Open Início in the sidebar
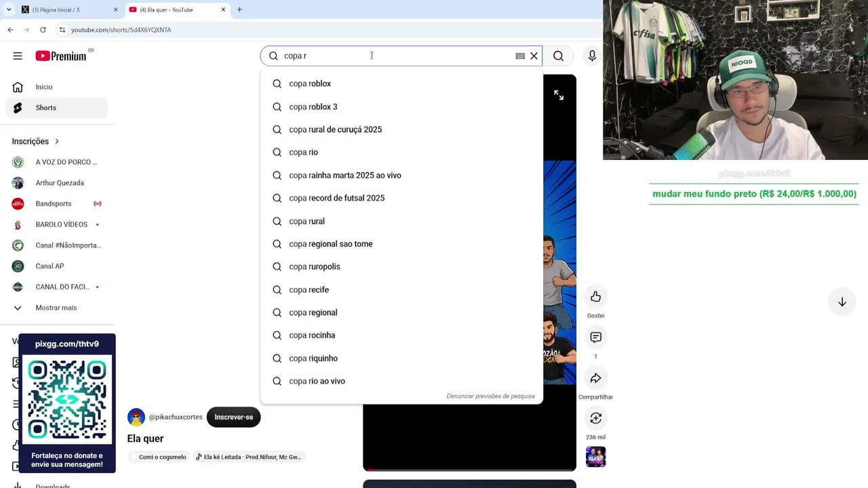Viewport: 868px width, 488px height. [x=57, y=87]
